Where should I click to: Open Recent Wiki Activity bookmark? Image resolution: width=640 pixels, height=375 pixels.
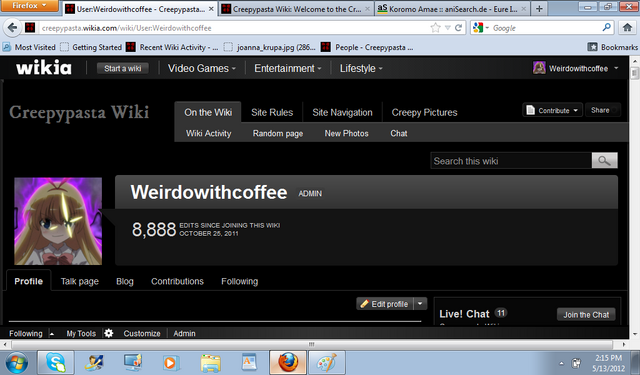pos(172,47)
